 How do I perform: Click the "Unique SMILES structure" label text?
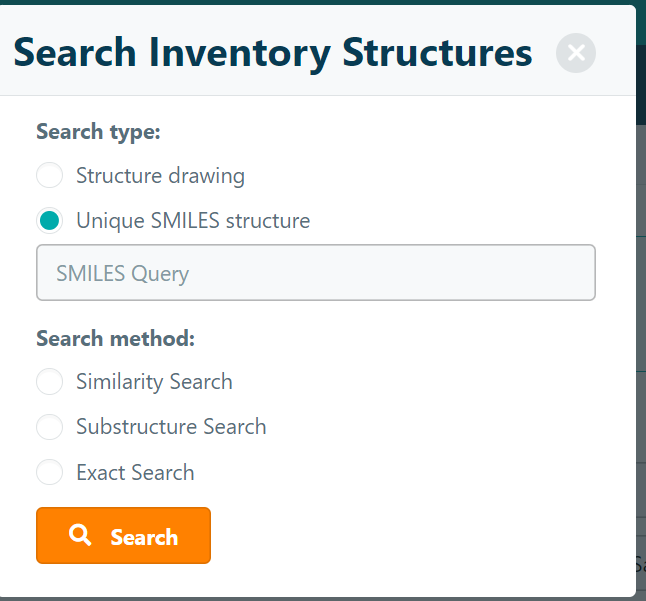coord(193,220)
